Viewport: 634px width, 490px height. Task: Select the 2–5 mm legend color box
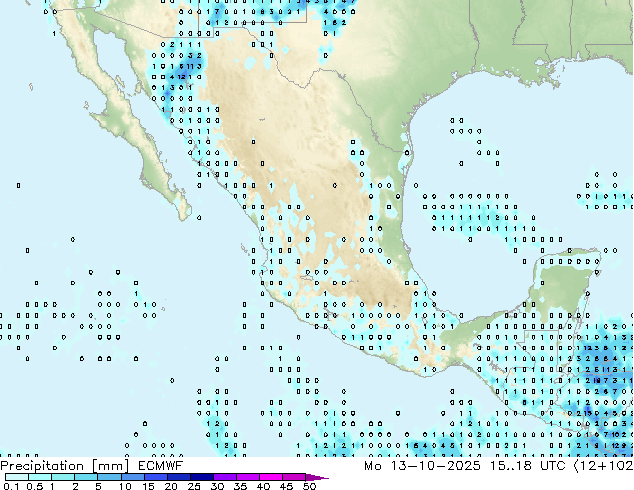coord(86,477)
